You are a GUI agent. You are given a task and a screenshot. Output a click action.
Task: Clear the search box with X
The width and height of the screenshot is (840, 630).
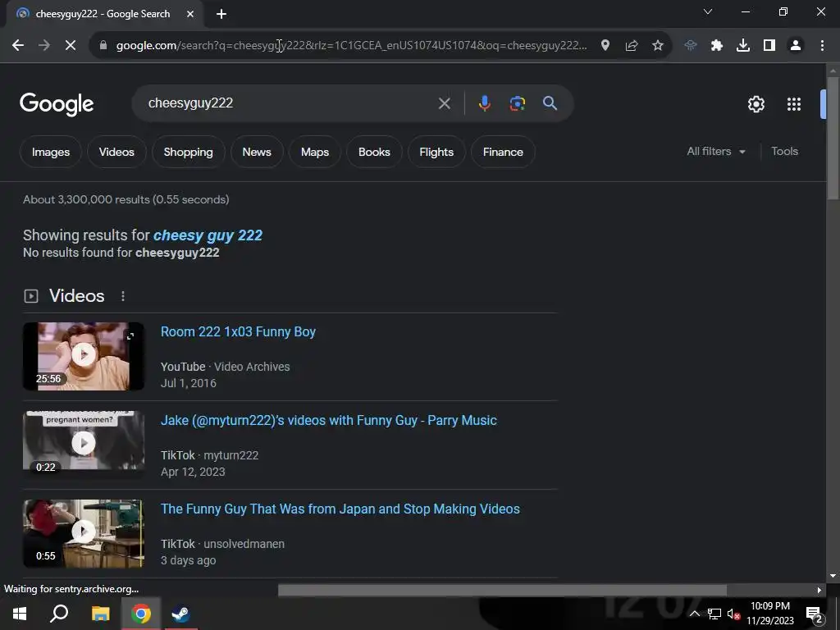coord(444,103)
